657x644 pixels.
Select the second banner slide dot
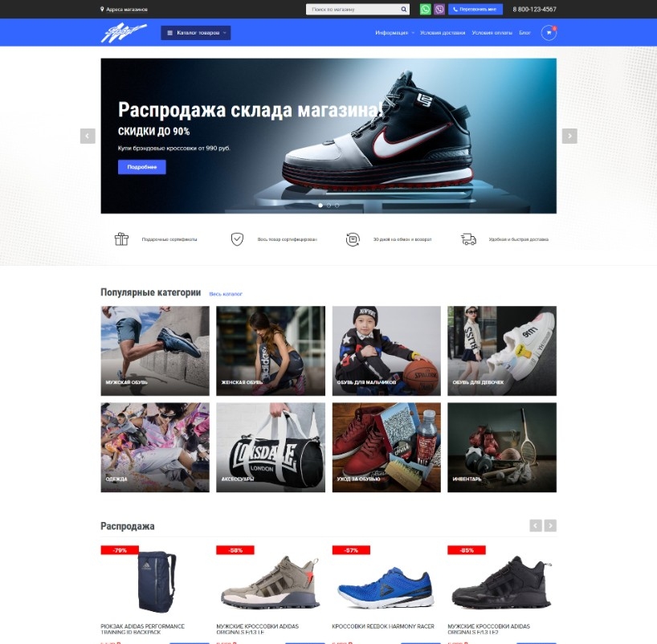[328, 206]
